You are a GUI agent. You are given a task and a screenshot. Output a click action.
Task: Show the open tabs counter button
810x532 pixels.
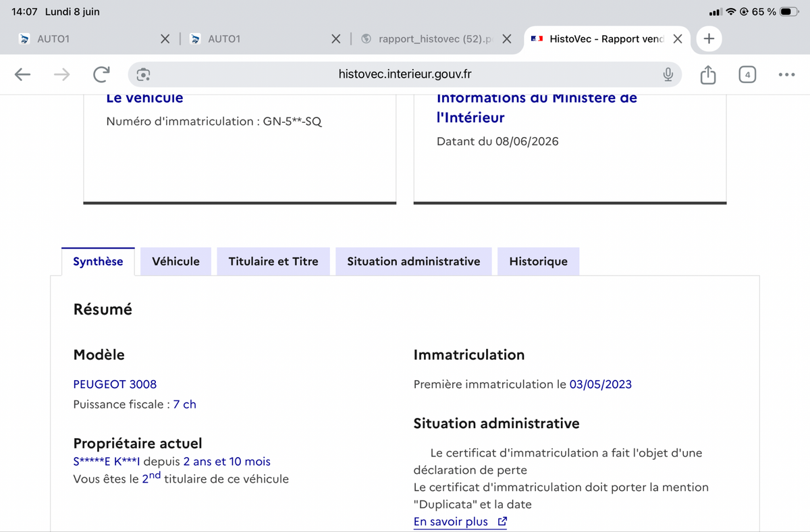(747, 74)
